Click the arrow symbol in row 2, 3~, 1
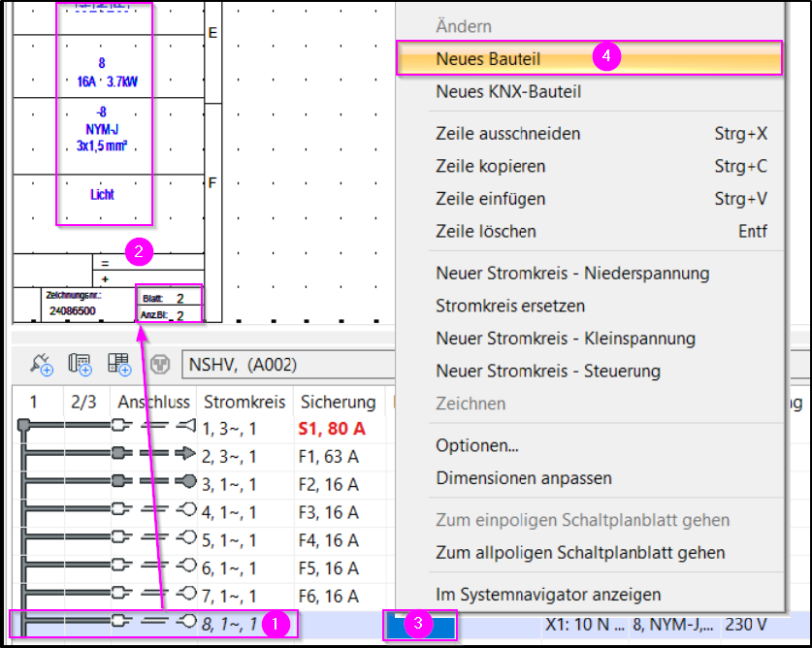The height and width of the screenshot is (648, 812). [x=186, y=454]
